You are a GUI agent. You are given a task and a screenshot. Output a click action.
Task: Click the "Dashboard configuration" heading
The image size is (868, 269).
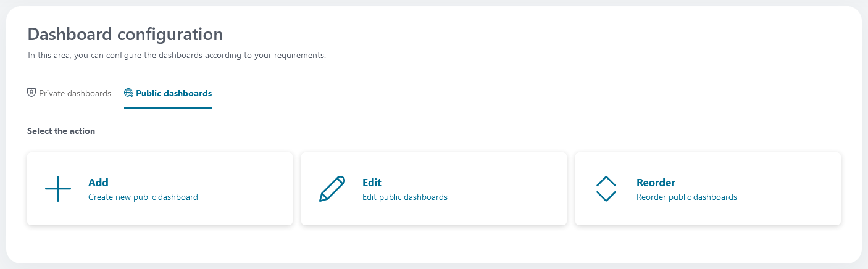125,35
